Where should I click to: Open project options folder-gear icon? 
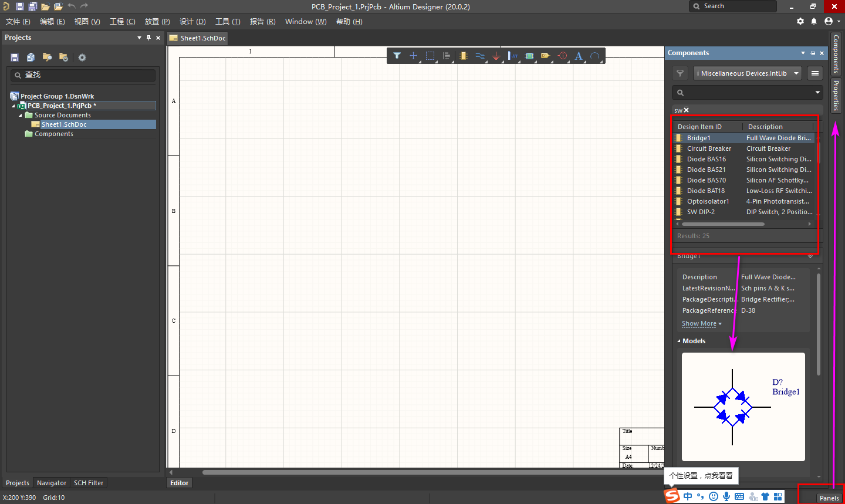[63, 57]
